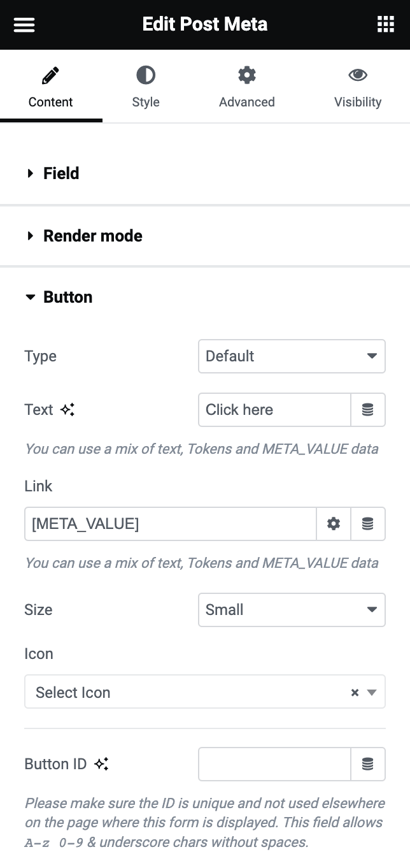
Task: Open the widgets grid panel
Action: 386,25
